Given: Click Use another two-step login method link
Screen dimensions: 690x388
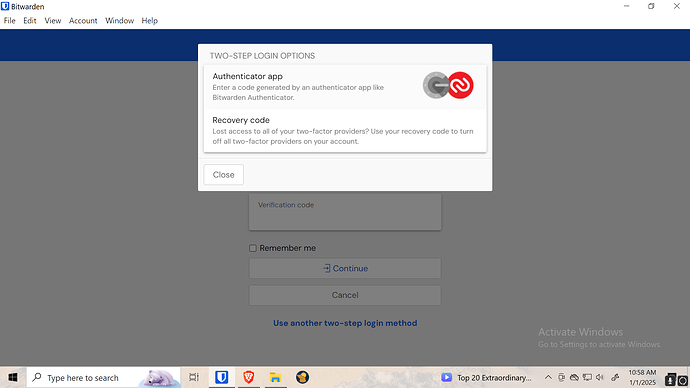Looking at the screenshot, I should pyautogui.click(x=345, y=323).
